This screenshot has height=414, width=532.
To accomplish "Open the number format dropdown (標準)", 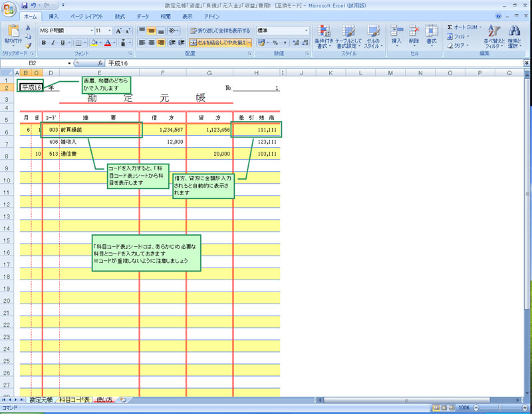I will (x=307, y=31).
